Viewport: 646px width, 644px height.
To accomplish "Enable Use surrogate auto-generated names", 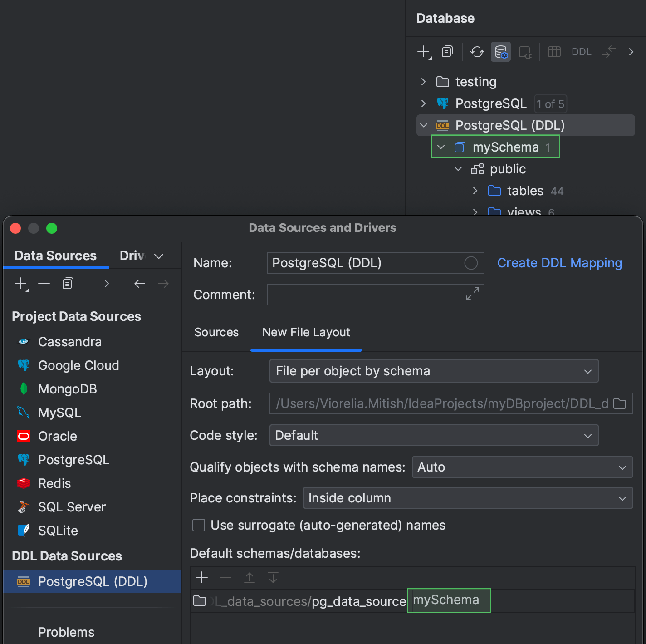I will click(199, 525).
